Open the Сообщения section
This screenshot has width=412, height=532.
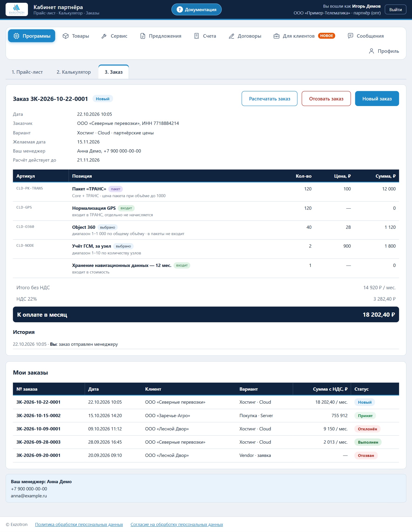pos(366,36)
